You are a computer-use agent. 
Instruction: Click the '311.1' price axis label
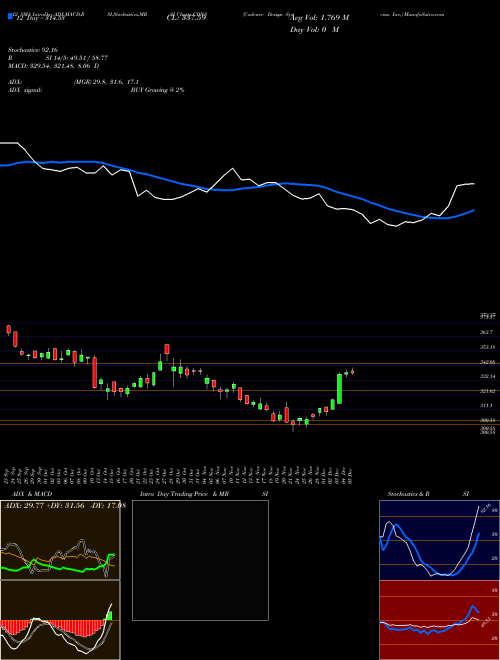point(488,405)
